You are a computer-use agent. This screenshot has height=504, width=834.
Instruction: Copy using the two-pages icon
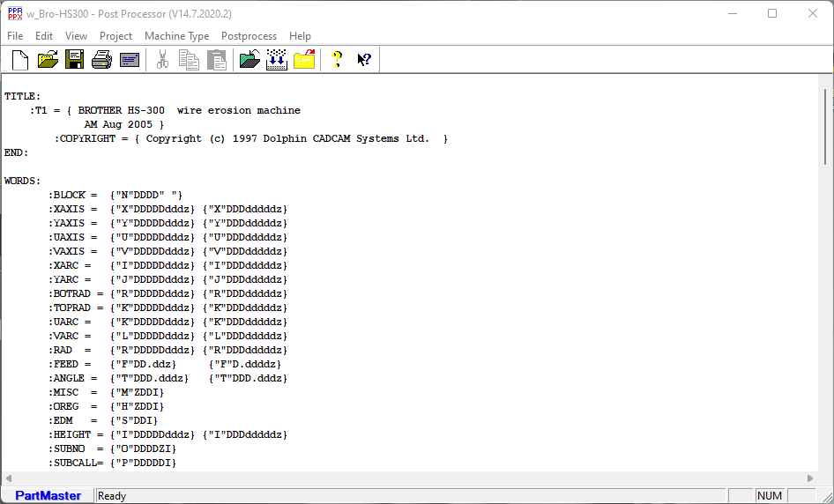point(189,60)
